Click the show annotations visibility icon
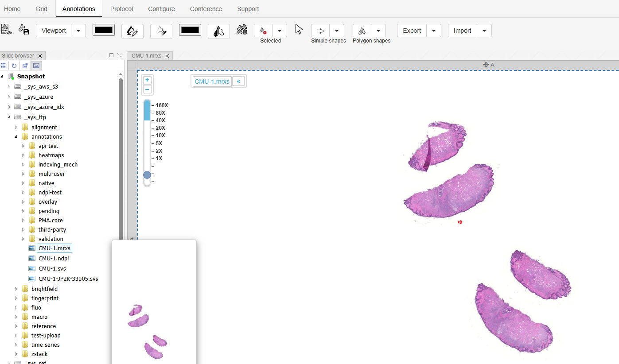 pyautogui.click(x=6, y=30)
